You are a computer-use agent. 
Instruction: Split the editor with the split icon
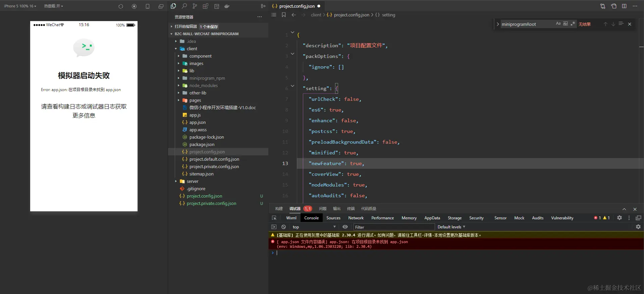[624, 6]
